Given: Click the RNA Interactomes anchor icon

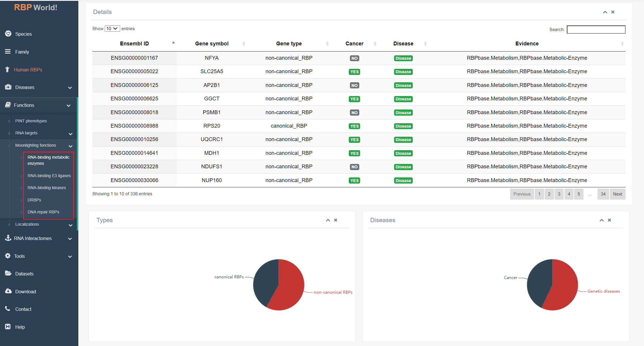Looking at the screenshot, I should [8, 238].
